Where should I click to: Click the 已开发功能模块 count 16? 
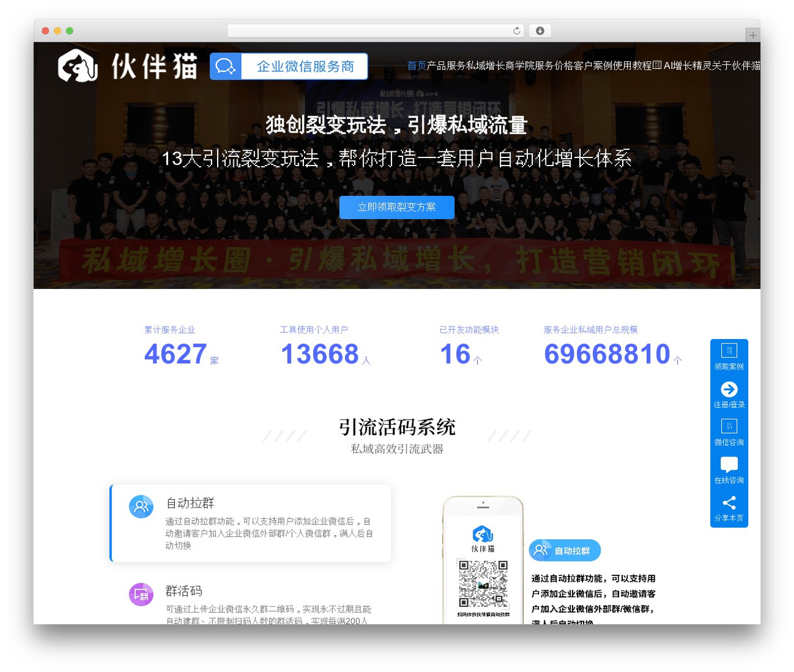(455, 354)
